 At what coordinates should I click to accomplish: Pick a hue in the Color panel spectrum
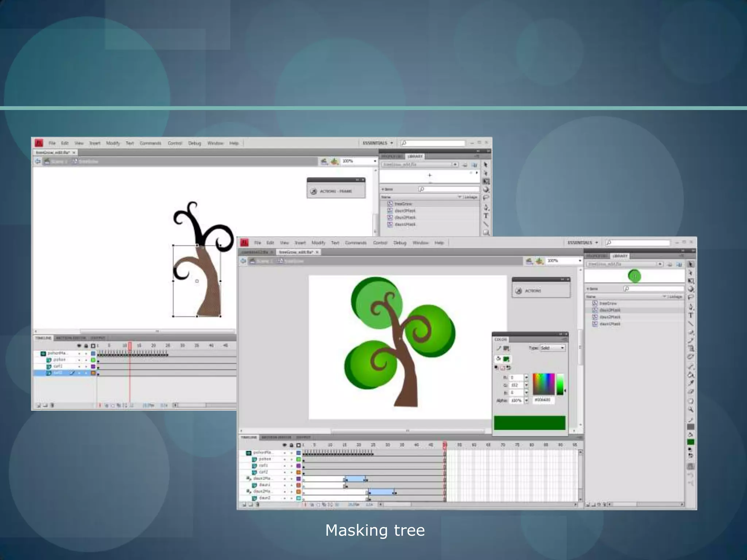[x=543, y=384]
